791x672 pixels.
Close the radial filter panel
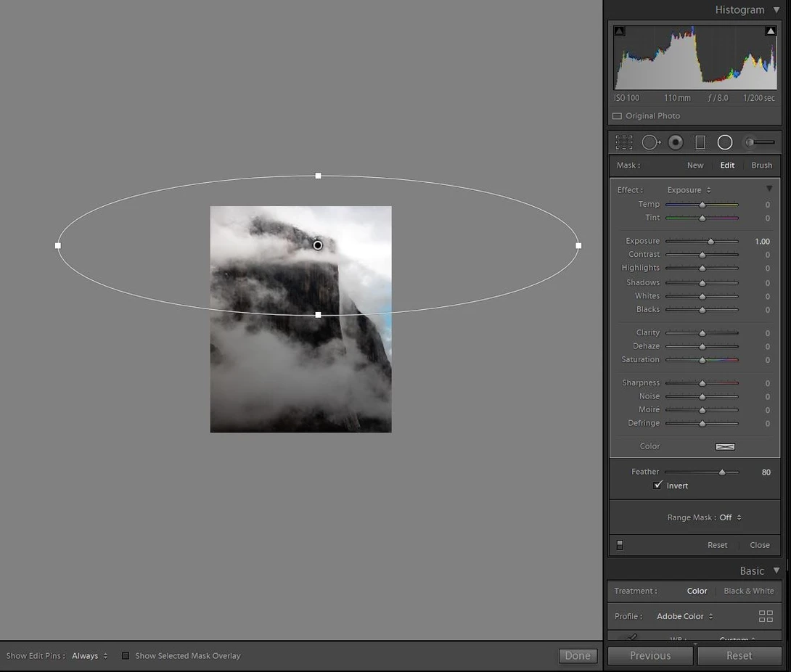pos(760,545)
